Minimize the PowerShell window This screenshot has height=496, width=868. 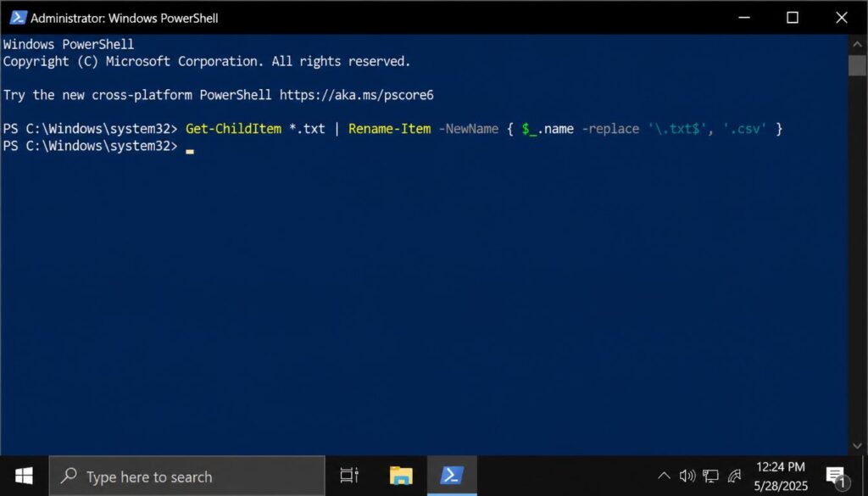click(x=744, y=18)
